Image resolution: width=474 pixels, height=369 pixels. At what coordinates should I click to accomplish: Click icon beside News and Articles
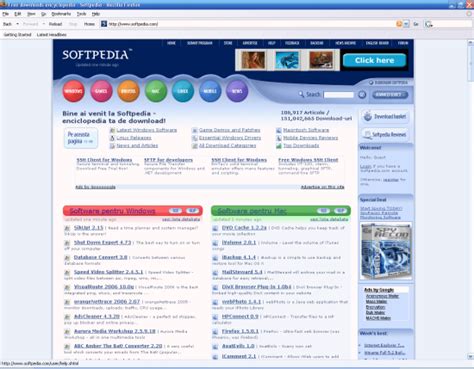112,146
